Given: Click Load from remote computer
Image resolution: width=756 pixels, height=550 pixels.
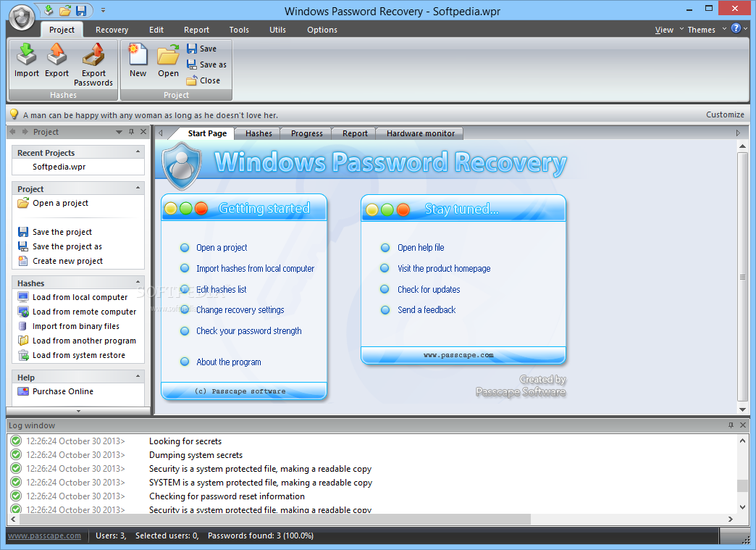Looking at the screenshot, I should point(77,312).
